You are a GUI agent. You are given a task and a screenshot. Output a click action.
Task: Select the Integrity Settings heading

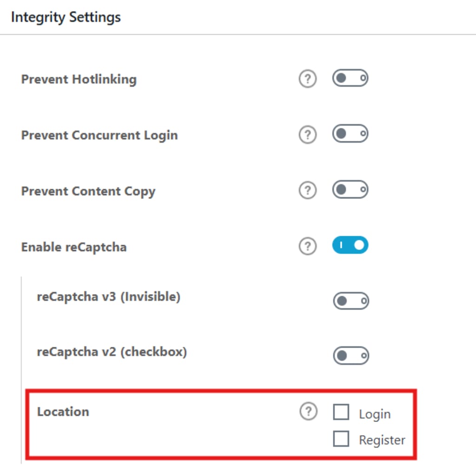66,17
